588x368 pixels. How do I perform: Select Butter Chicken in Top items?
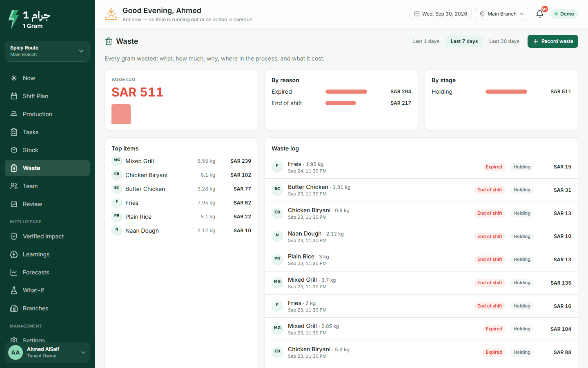tap(181, 189)
